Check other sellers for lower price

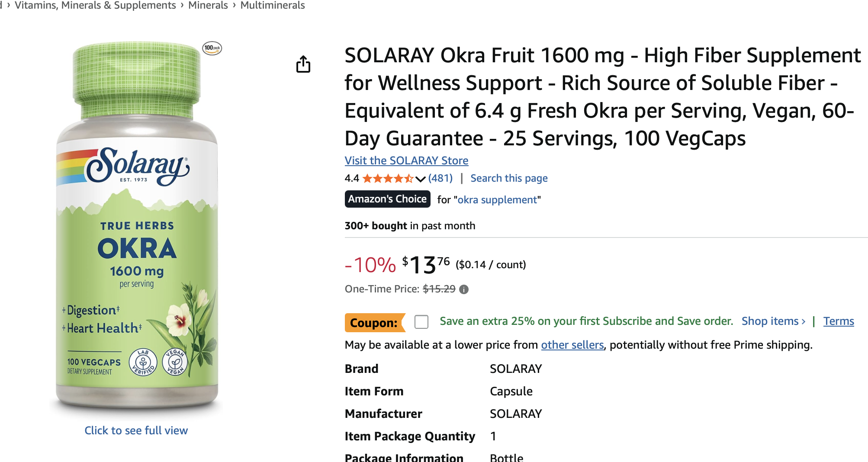point(572,345)
